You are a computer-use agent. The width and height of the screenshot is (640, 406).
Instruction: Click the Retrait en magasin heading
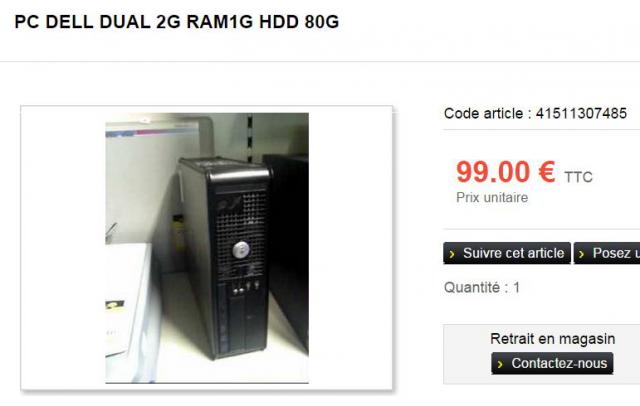click(552, 339)
